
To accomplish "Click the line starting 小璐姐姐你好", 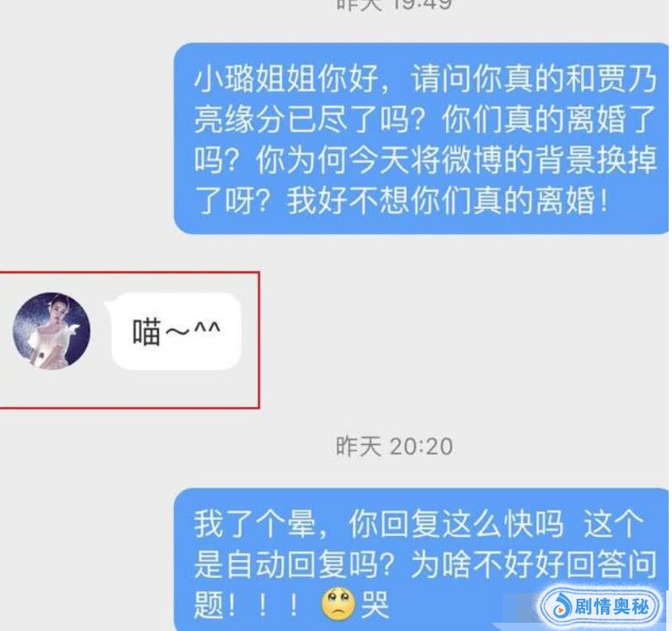I will click(x=425, y=79).
